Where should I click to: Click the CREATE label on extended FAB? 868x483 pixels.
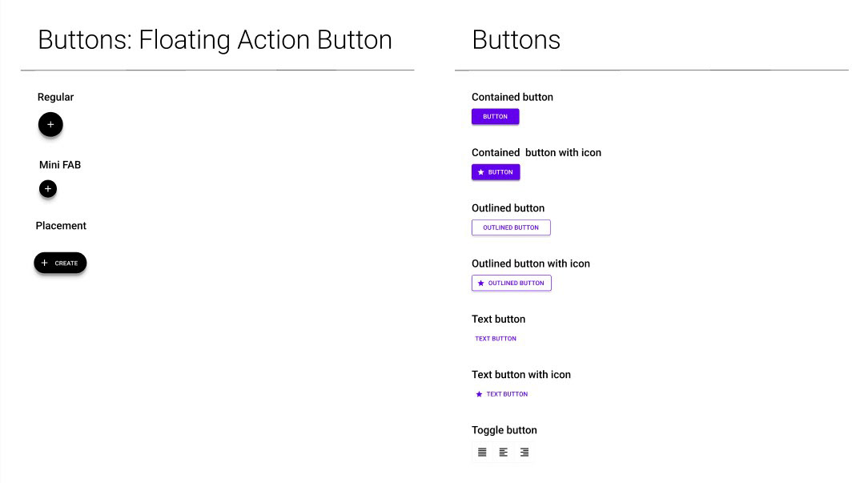[66, 263]
